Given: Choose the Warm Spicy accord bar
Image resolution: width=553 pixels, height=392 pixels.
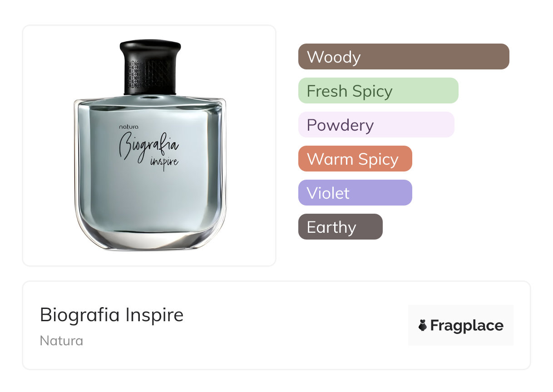Looking at the screenshot, I should 355,159.
